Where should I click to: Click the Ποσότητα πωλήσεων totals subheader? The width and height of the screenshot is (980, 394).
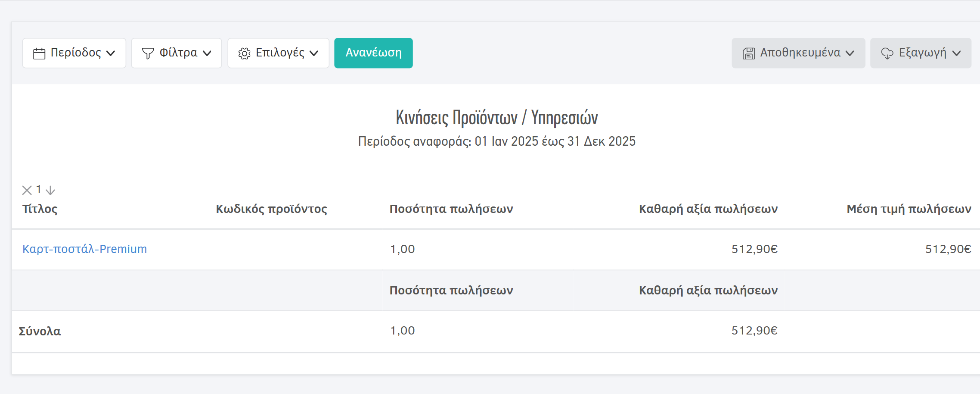tap(451, 291)
